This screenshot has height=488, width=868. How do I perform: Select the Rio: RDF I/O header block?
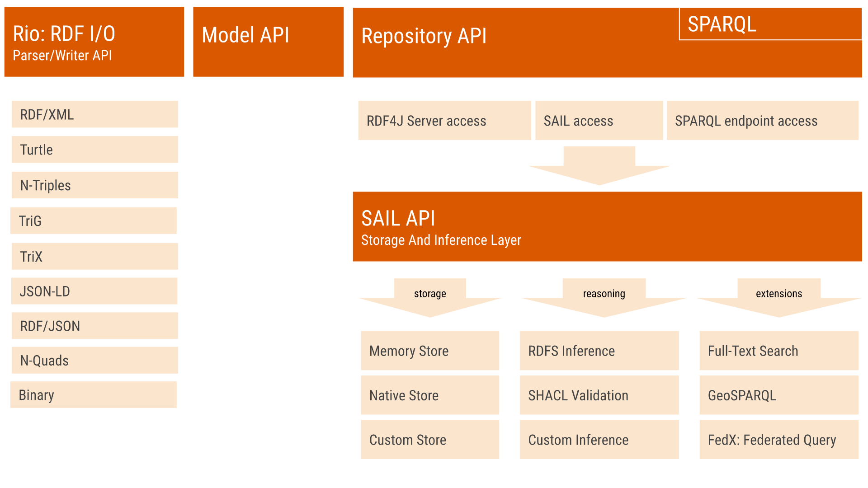[94, 41]
